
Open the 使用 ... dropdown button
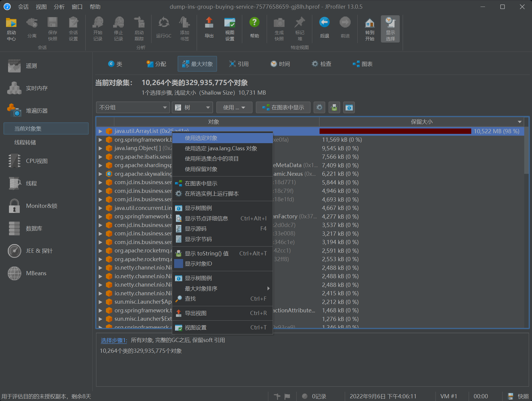click(234, 107)
